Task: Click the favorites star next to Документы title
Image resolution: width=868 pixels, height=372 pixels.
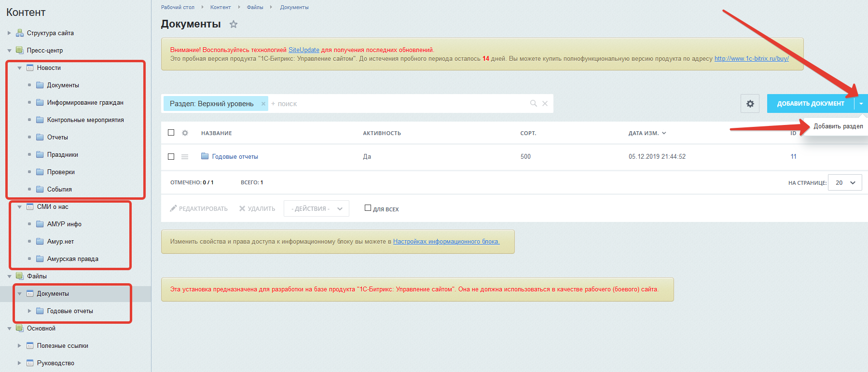Action: 234,24
